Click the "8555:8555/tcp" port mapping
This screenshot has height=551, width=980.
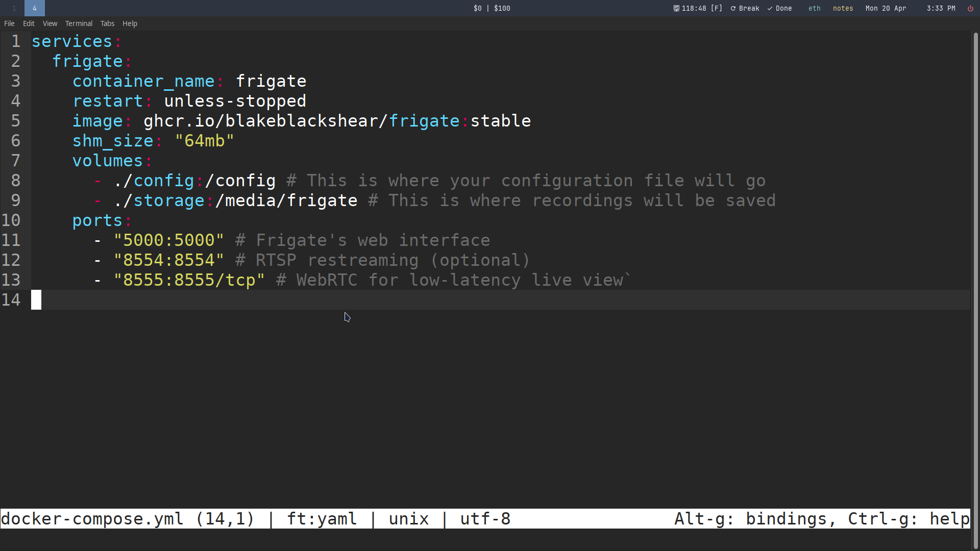coord(189,280)
